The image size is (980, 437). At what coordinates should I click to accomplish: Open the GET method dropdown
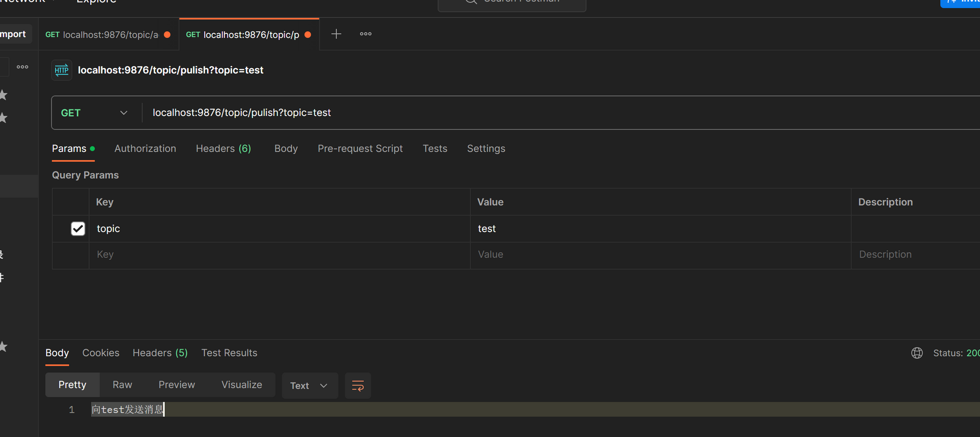(94, 113)
